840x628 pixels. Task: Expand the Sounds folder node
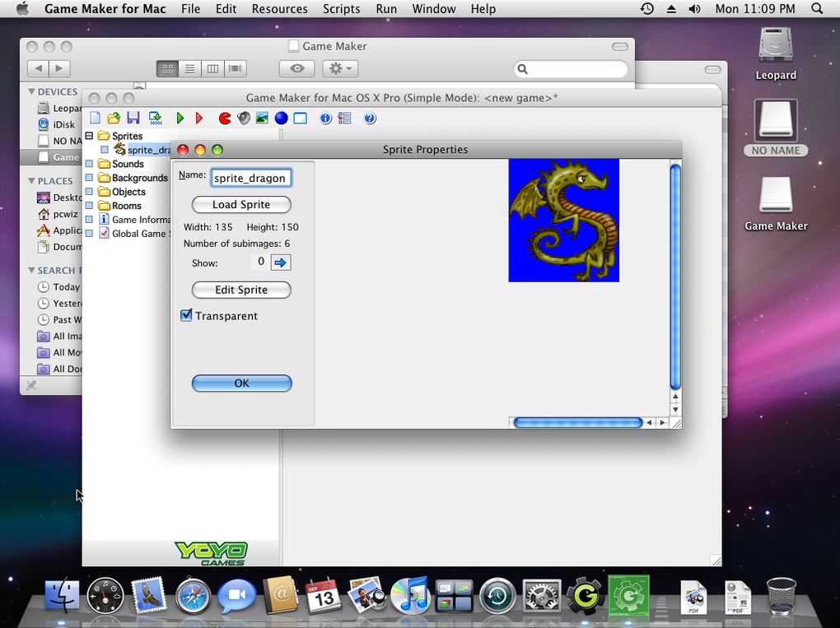tap(89, 164)
